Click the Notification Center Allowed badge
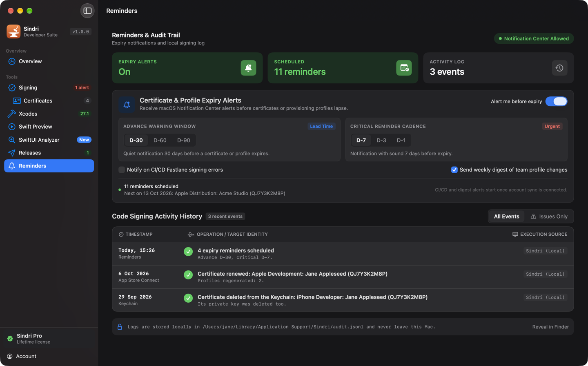Viewport: 588px width, 366px height. [534, 38]
